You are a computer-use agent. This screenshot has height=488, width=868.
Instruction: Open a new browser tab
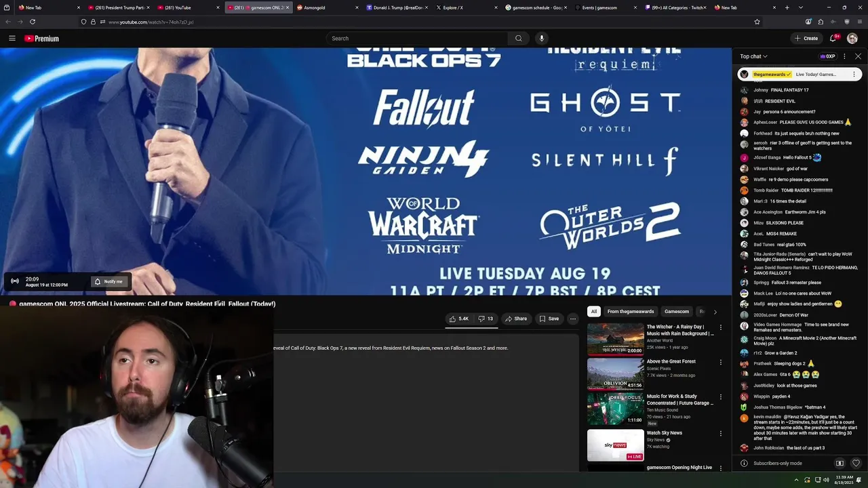coord(787,7)
